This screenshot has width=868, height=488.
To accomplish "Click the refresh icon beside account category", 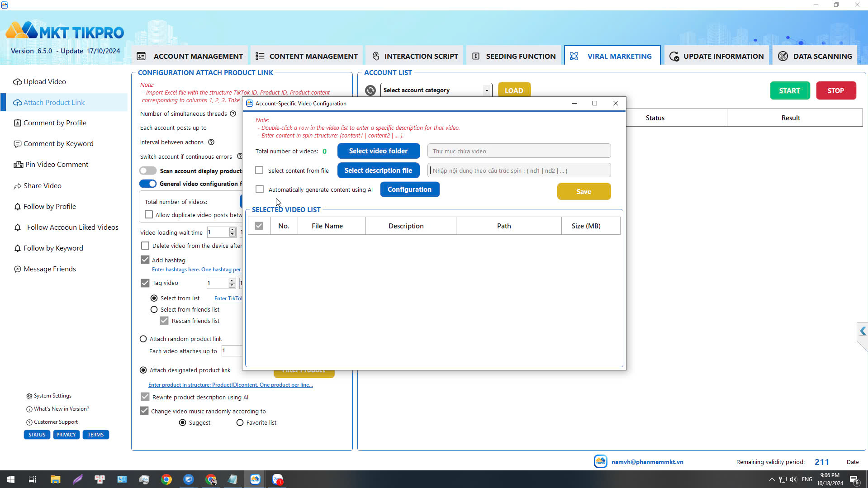I will tap(370, 90).
